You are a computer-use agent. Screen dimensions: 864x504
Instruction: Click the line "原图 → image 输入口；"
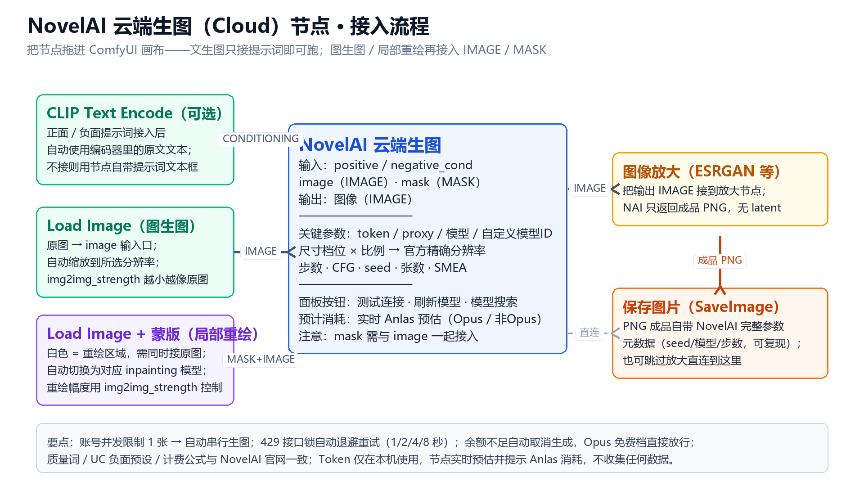(x=102, y=245)
